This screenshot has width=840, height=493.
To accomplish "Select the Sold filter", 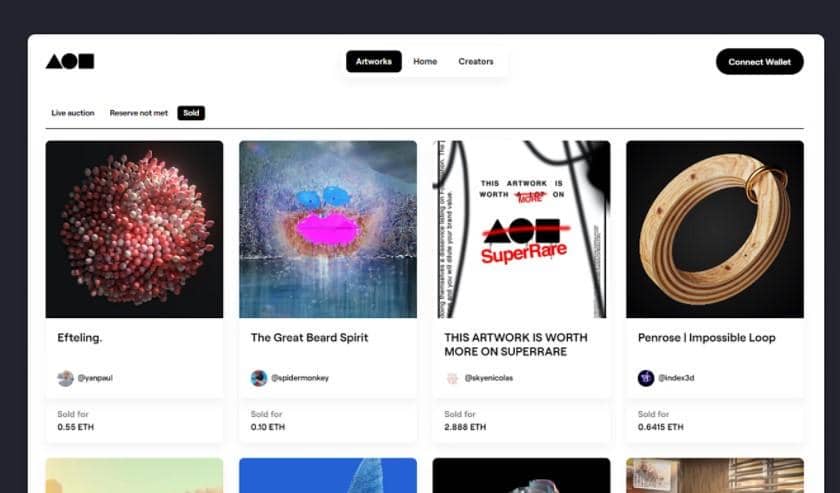I will click(191, 113).
